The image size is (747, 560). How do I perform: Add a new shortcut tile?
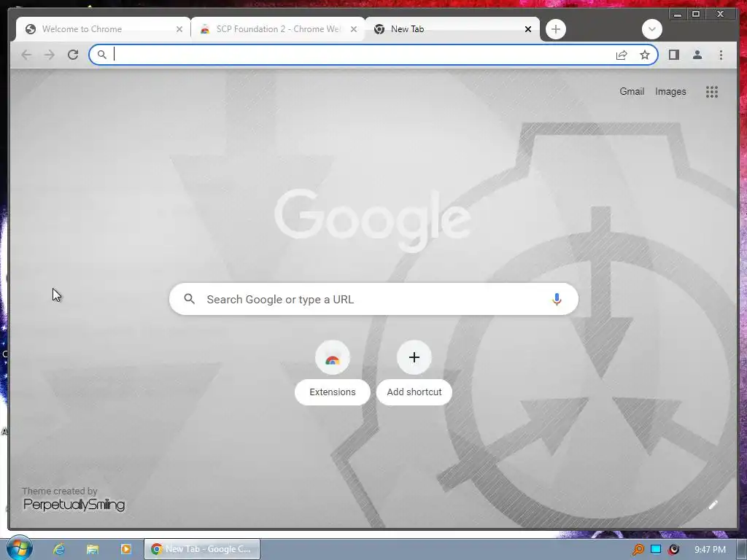[x=414, y=372]
